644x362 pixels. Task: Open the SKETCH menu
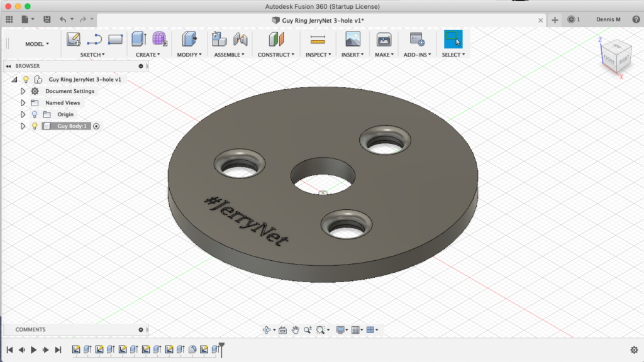click(x=92, y=55)
